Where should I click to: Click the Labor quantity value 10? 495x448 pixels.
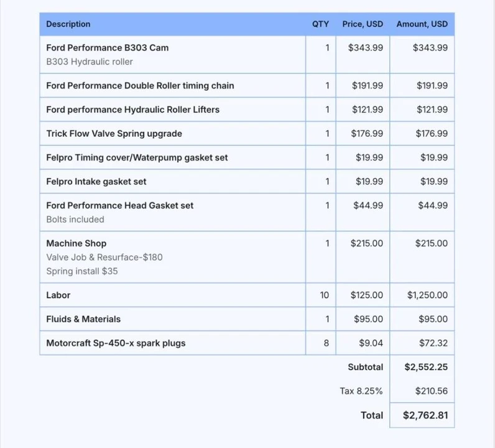click(x=325, y=295)
